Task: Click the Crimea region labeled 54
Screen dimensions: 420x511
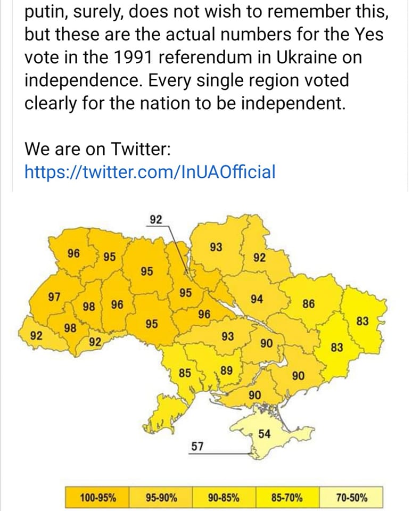Action: (x=265, y=434)
